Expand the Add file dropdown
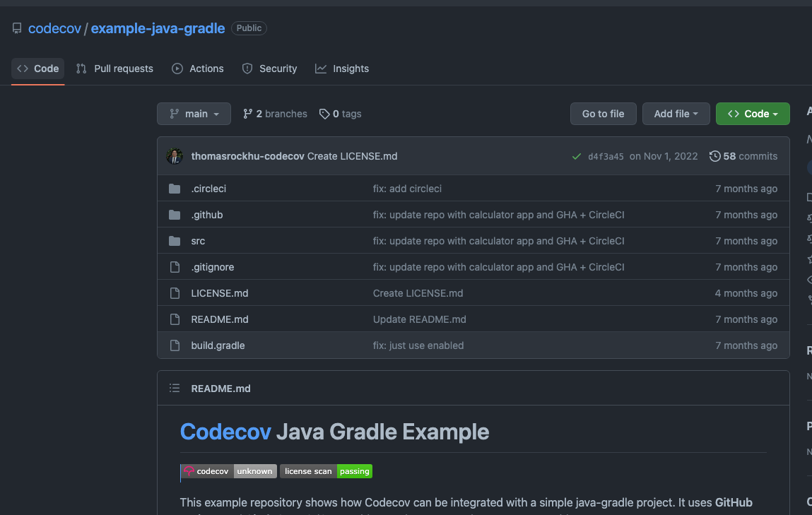 pyautogui.click(x=676, y=114)
